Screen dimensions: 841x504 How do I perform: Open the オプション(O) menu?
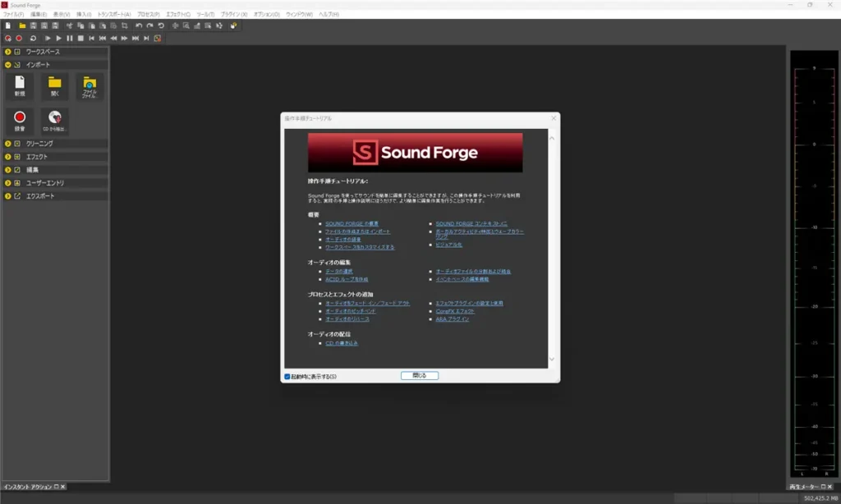tap(267, 15)
